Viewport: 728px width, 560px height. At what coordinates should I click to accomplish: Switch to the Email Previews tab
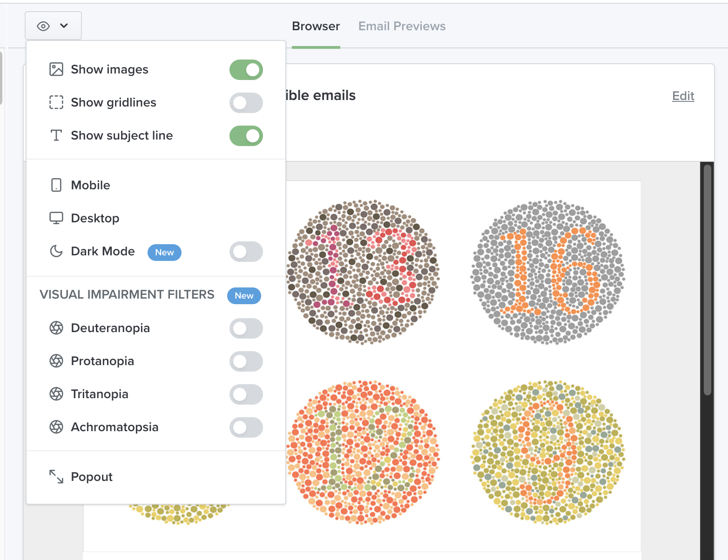tap(402, 26)
